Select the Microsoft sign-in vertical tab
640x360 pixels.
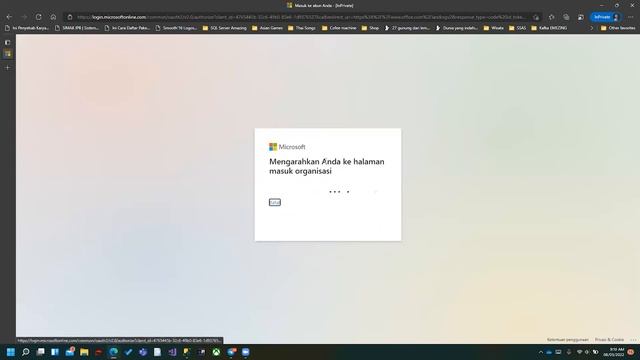7,54
